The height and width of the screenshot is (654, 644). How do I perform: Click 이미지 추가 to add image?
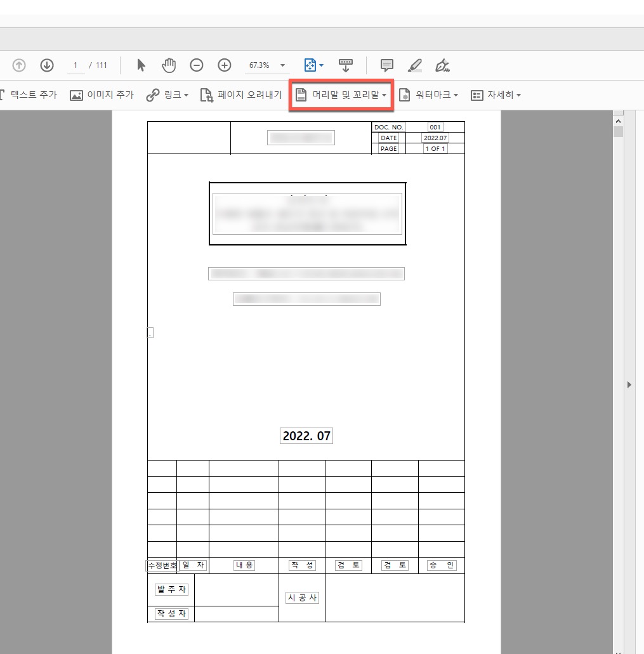click(102, 95)
